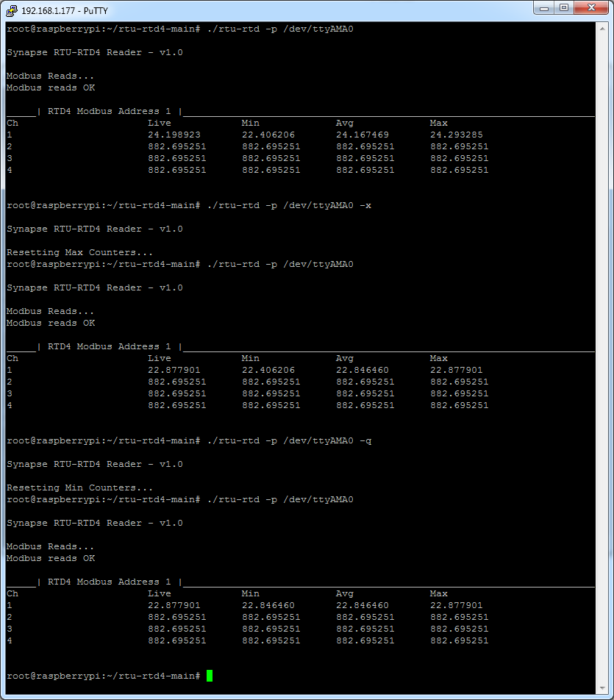Click the last 'RTD4 Modbus Address 1' header

109,582
